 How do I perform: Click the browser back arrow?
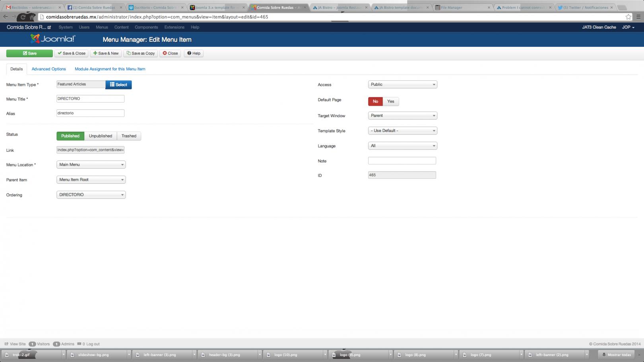point(6,17)
